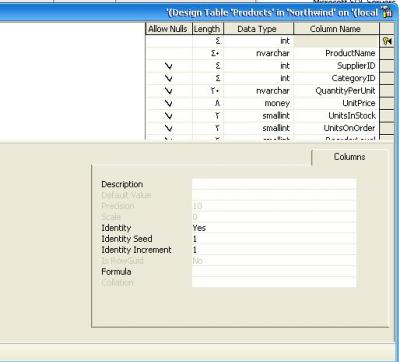This screenshot has width=400, height=362.
Task: Click the Length cell of ProductName
Action: pos(208,53)
